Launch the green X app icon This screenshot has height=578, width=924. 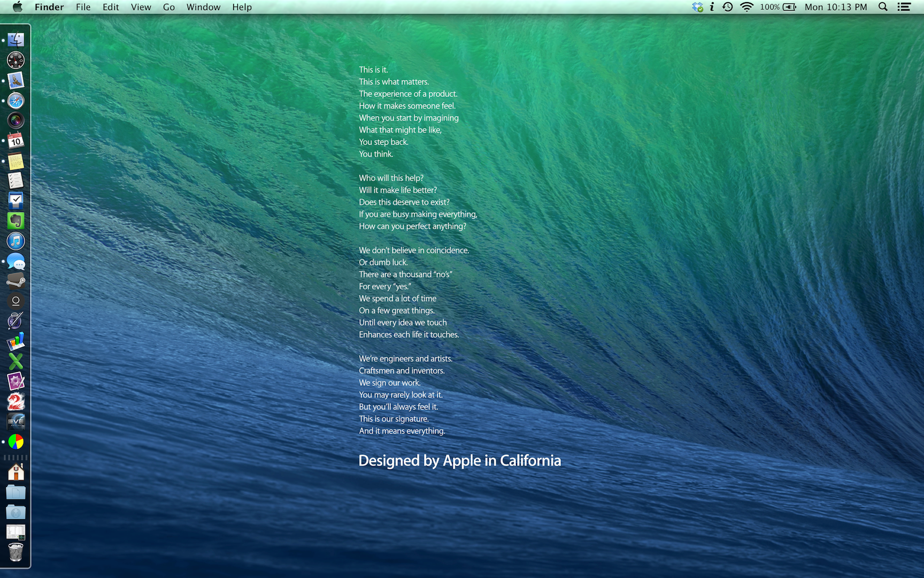click(16, 361)
